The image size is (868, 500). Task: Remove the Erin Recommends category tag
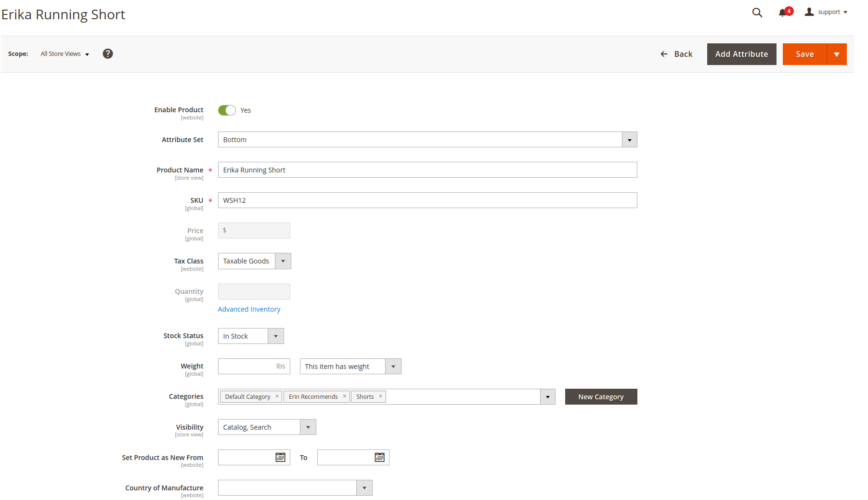(x=344, y=396)
